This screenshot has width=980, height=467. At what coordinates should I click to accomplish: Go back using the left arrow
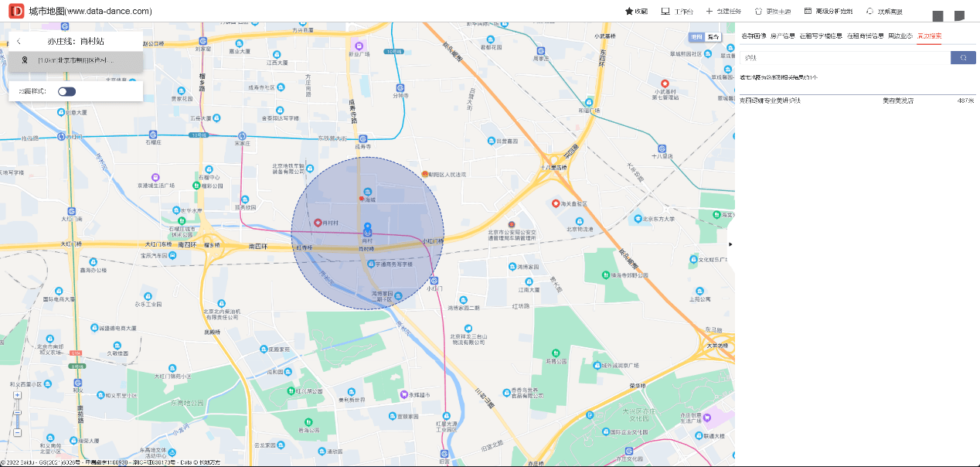19,42
